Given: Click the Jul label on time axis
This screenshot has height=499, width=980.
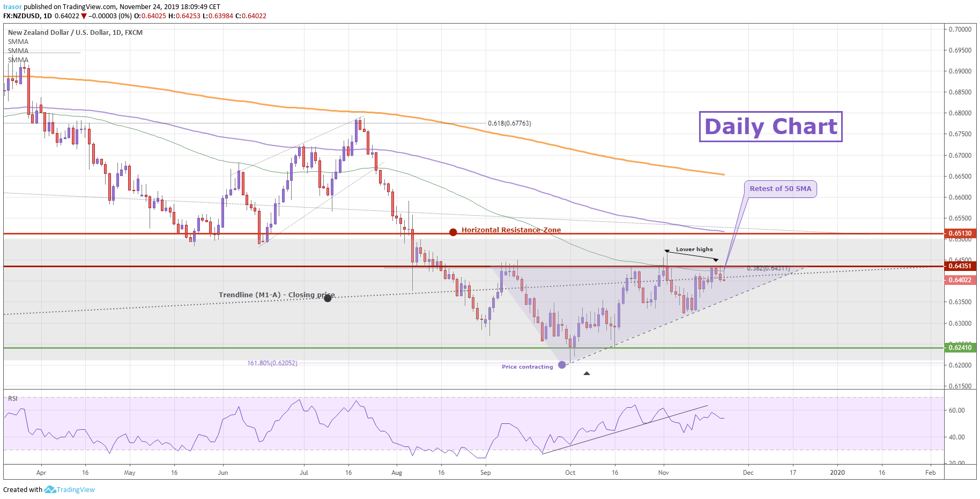Looking at the screenshot, I should point(304,473).
